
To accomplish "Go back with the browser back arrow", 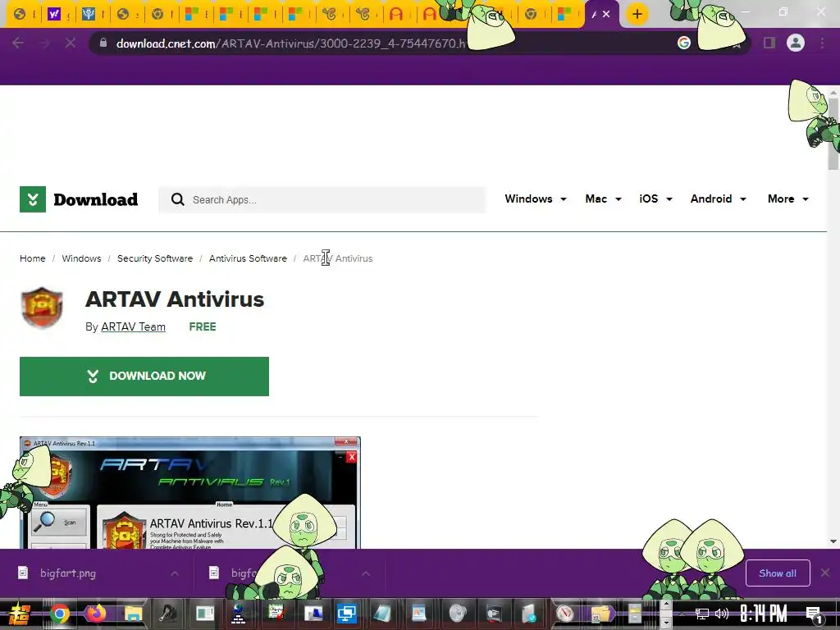I will pyautogui.click(x=18, y=43).
